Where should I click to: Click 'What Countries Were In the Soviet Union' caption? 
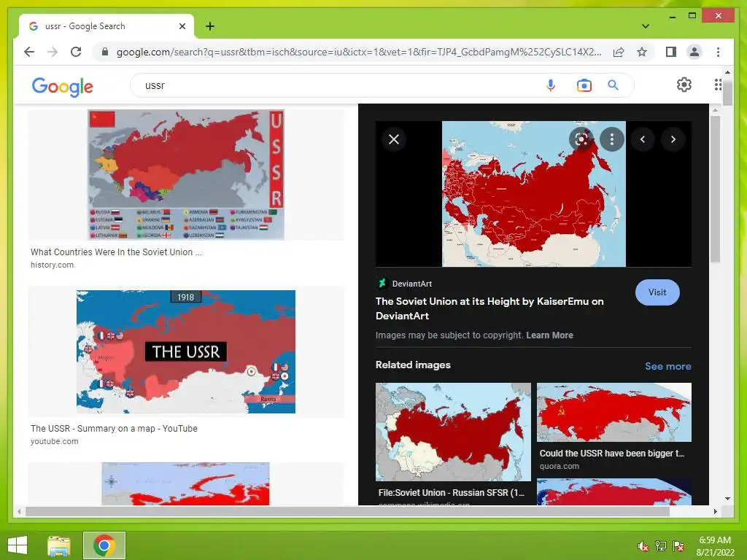tap(116, 252)
